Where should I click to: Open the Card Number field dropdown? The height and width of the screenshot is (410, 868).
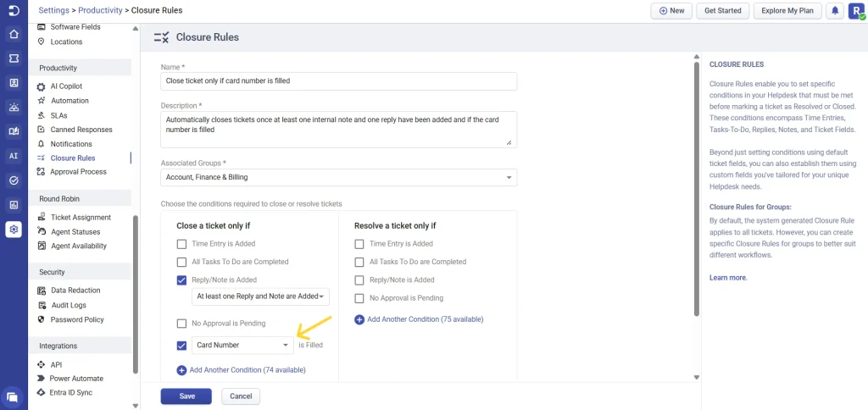242,346
